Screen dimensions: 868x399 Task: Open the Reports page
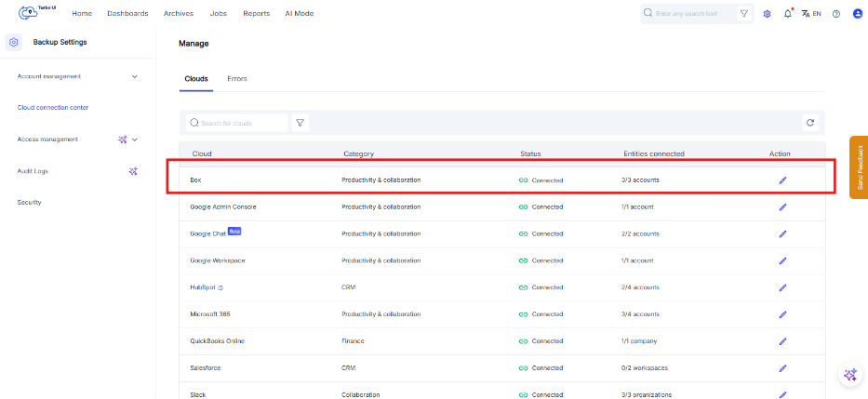256,13
